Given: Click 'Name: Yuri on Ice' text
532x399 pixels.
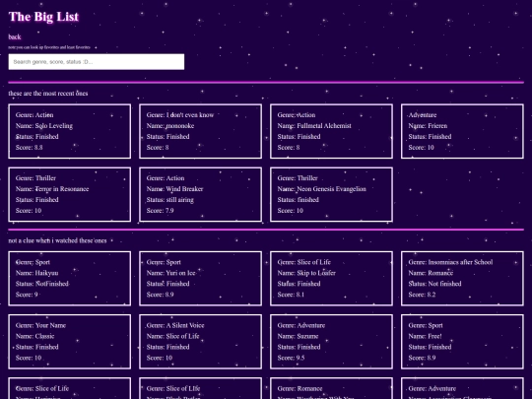Looking at the screenshot, I should [171, 273].
